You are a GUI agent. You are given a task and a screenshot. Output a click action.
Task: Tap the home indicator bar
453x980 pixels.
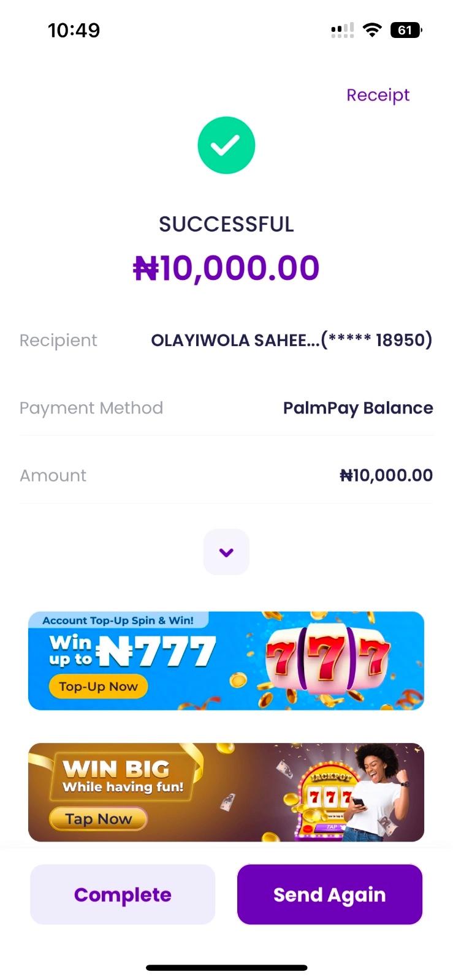tap(226, 968)
